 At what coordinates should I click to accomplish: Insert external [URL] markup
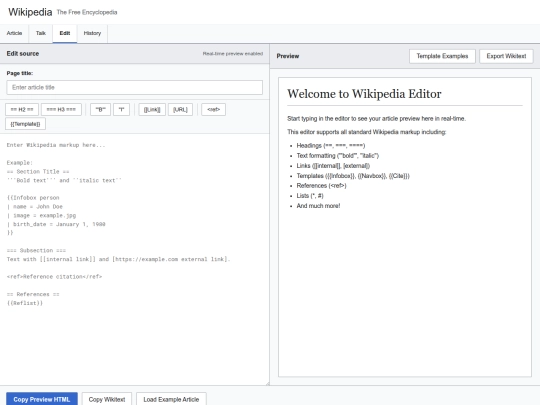(180, 110)
